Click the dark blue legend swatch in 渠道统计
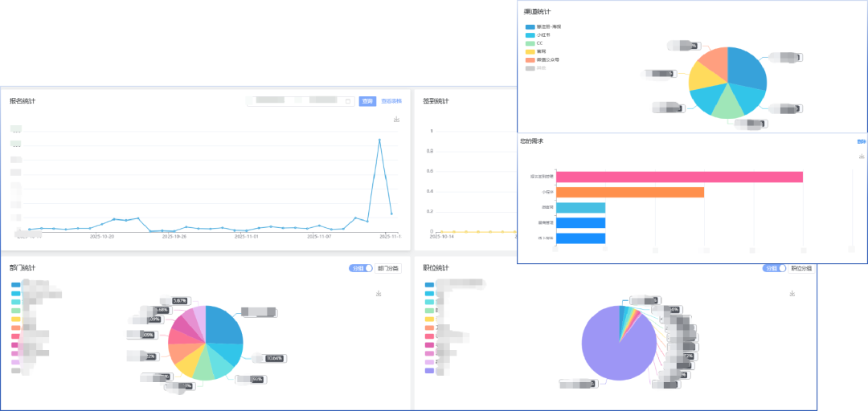 (530, 26)
